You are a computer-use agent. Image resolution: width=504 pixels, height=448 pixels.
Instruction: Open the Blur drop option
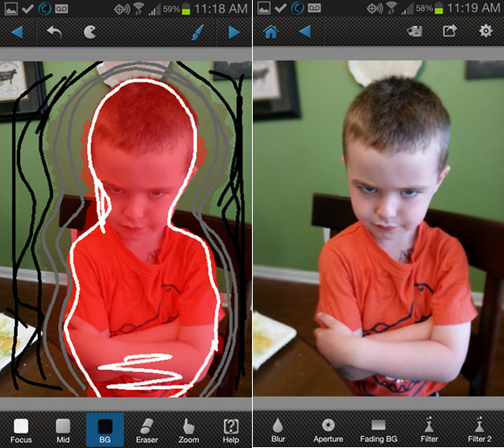[278, 430]
